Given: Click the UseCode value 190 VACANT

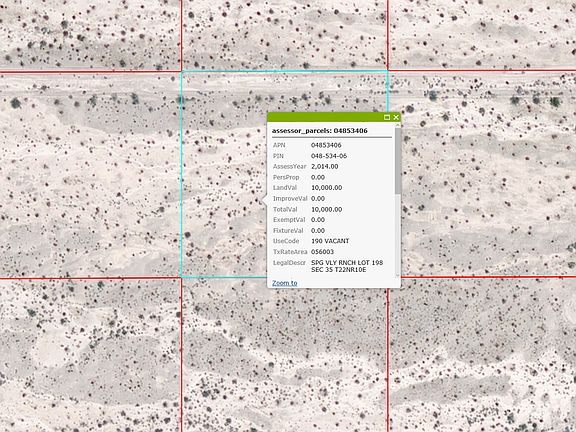Looking at the screenshot, I should [x=330, y=241].
